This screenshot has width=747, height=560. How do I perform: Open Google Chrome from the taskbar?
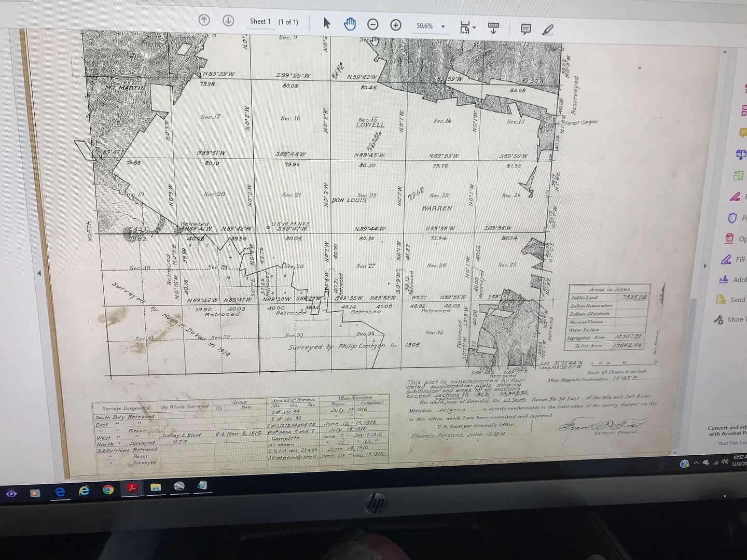coord(108,489)
